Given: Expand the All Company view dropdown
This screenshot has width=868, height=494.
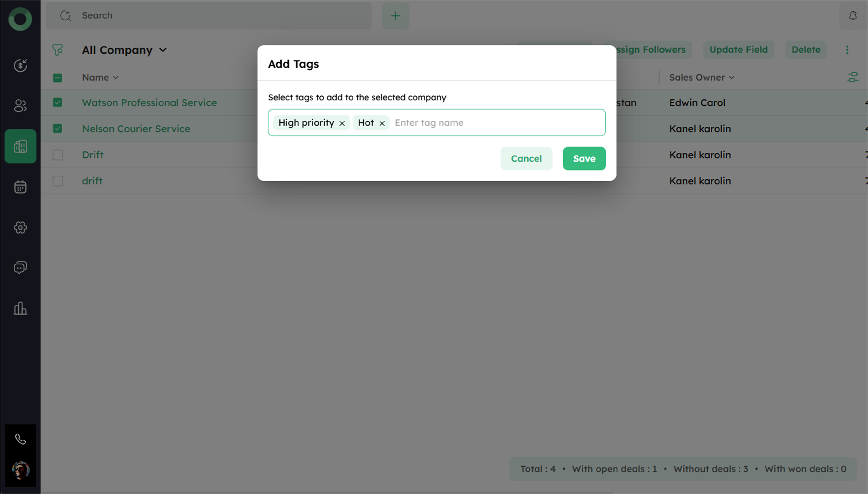Looking at the screenshot, I should [163, 50].
